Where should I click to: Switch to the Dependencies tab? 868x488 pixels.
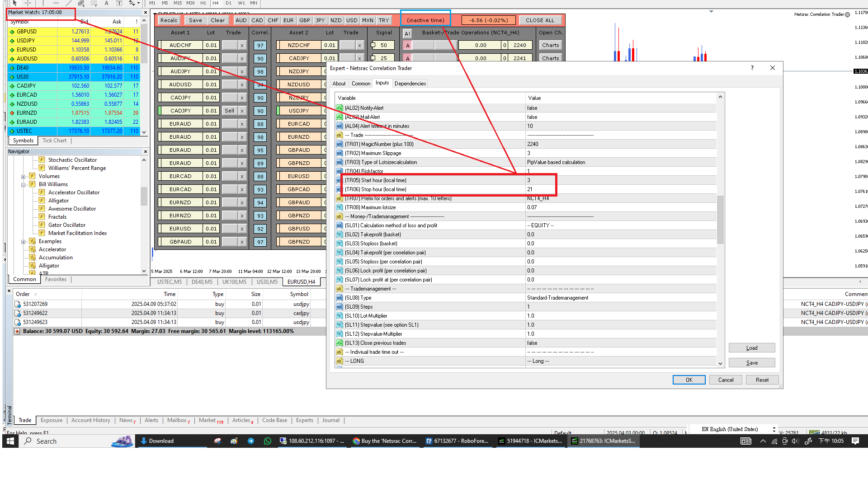coord(410,84)
